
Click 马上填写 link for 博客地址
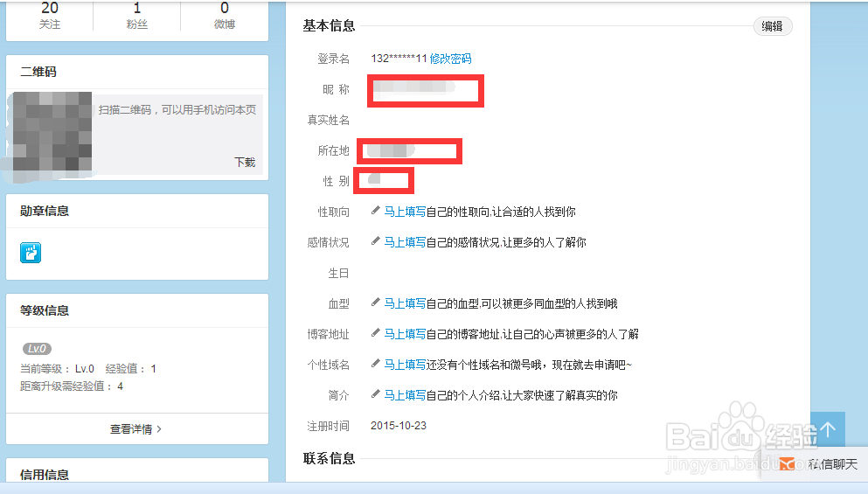coord(405,334)
